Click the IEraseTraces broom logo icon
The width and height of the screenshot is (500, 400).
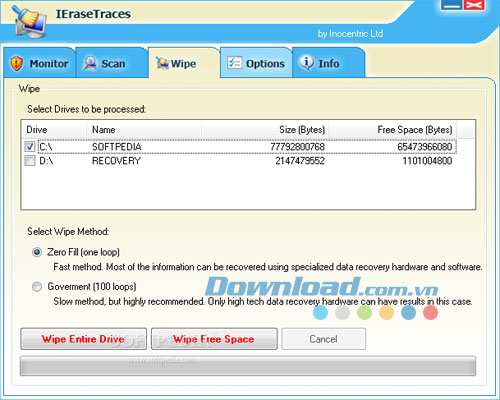[29, 22]
